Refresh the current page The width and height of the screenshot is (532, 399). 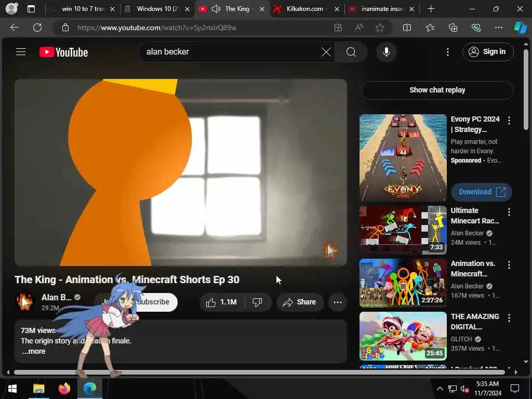[x=37, y=28]
